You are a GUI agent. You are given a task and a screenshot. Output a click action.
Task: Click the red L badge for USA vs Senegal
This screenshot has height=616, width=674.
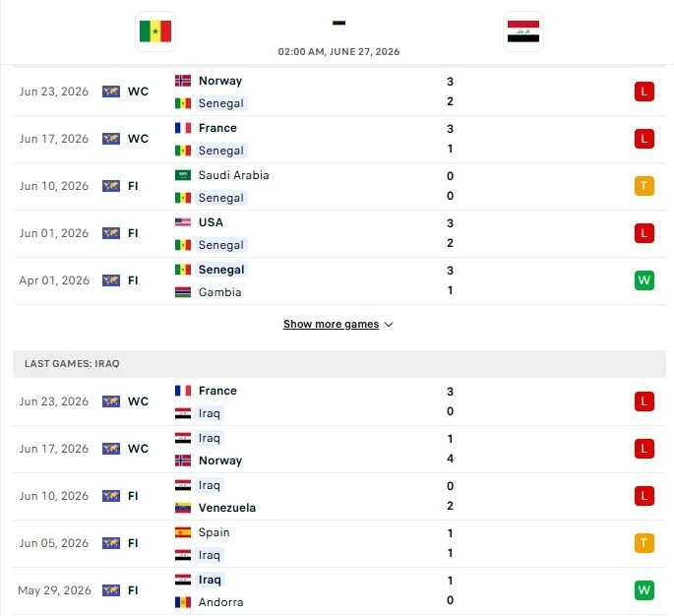[643, 233]
